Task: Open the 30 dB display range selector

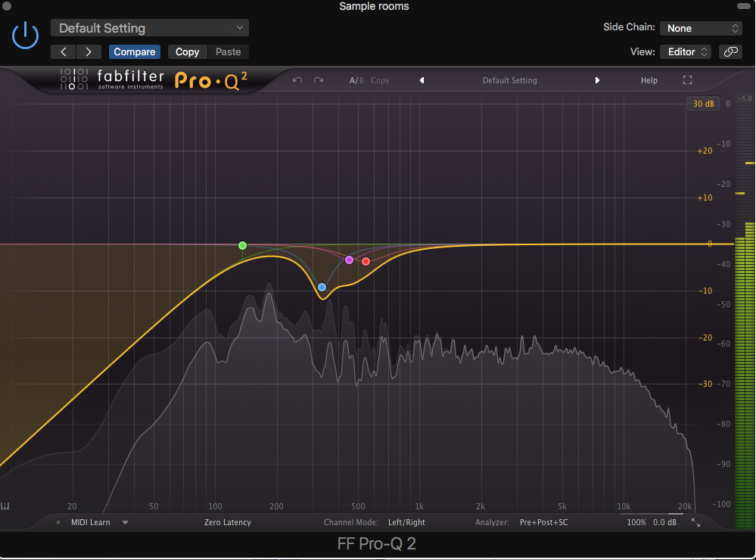Action: coord(704,104)
